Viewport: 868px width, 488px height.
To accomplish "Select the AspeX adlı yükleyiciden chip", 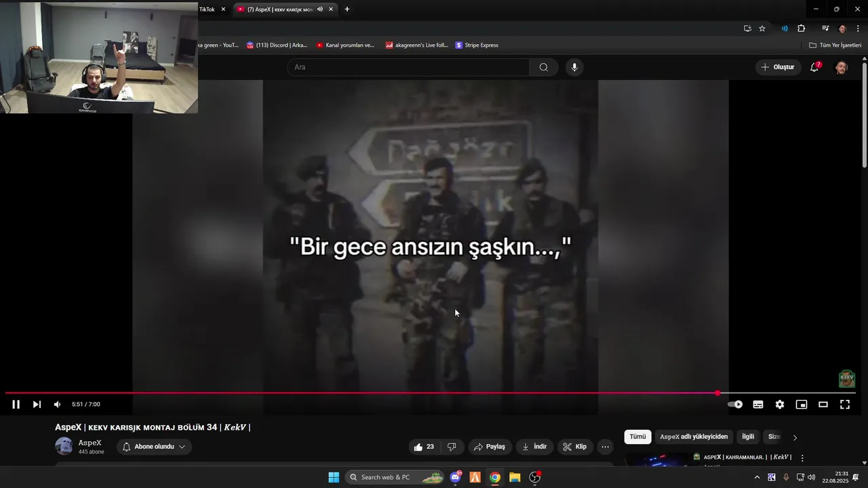I will tap(694, 437).
